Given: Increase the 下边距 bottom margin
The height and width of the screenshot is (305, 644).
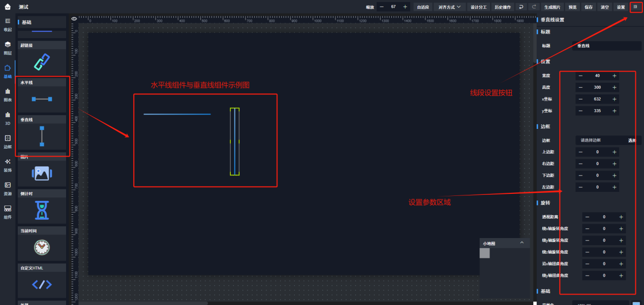Looking at the screenshot, I should point(615,175).
